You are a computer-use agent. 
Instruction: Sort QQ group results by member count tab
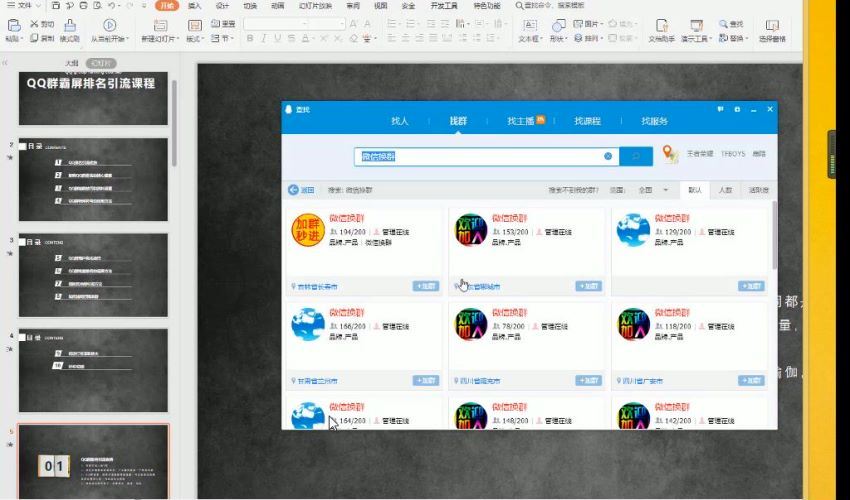click(725, 190)
